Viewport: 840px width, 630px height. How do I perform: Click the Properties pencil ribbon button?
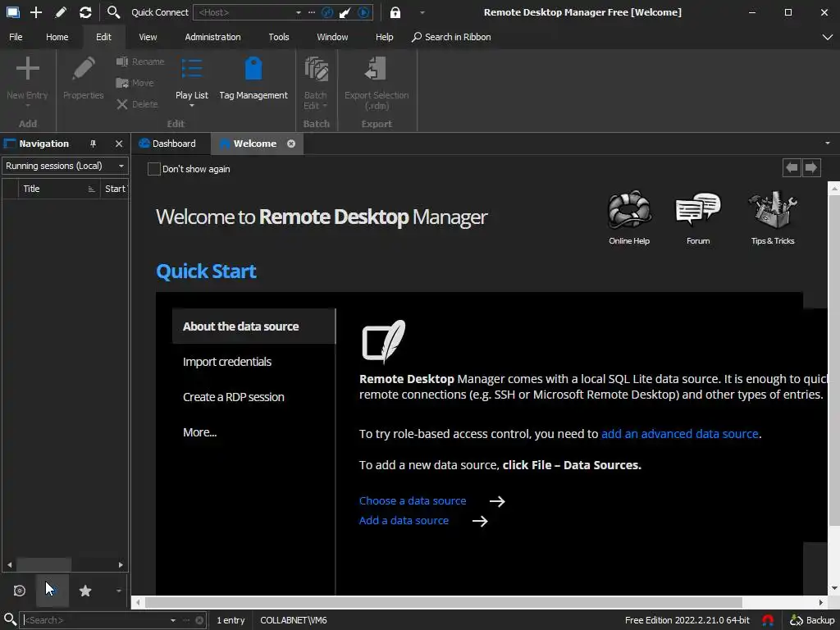coord(83,79)
